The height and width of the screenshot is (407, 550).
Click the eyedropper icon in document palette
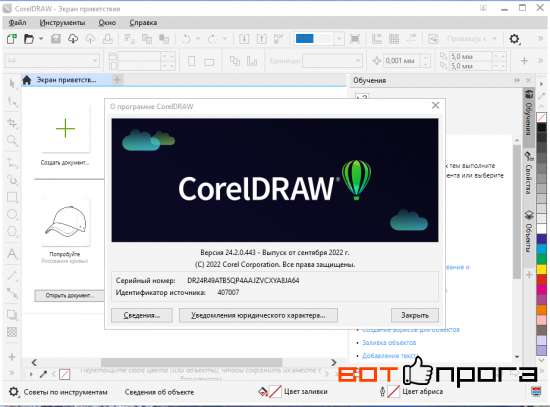point(43,374)
